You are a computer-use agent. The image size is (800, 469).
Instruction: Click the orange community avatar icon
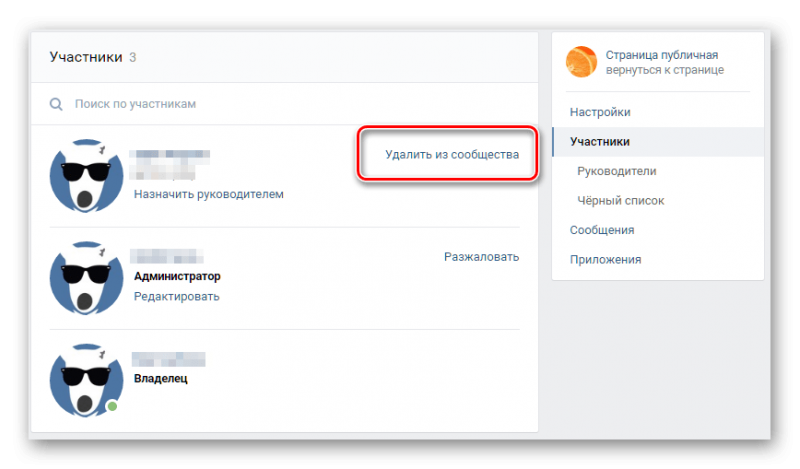click(581, 62)
